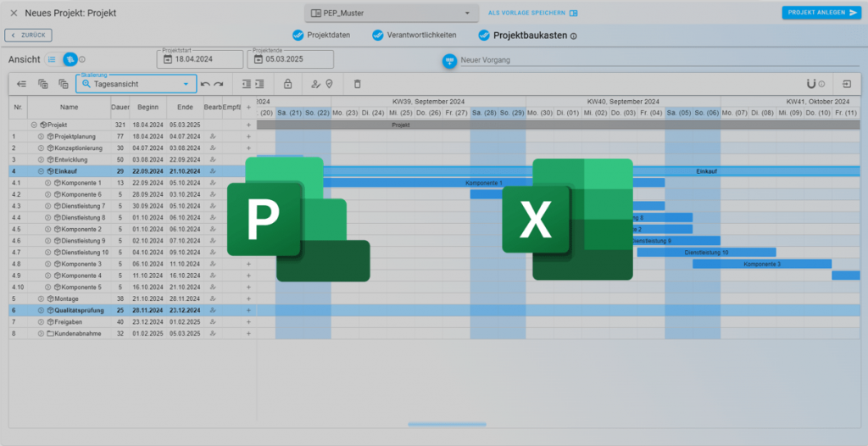The image size is (868, 446).
Task: Click the plus icon in Montage row
Action: pyautogui.click(x=248, y=298)
